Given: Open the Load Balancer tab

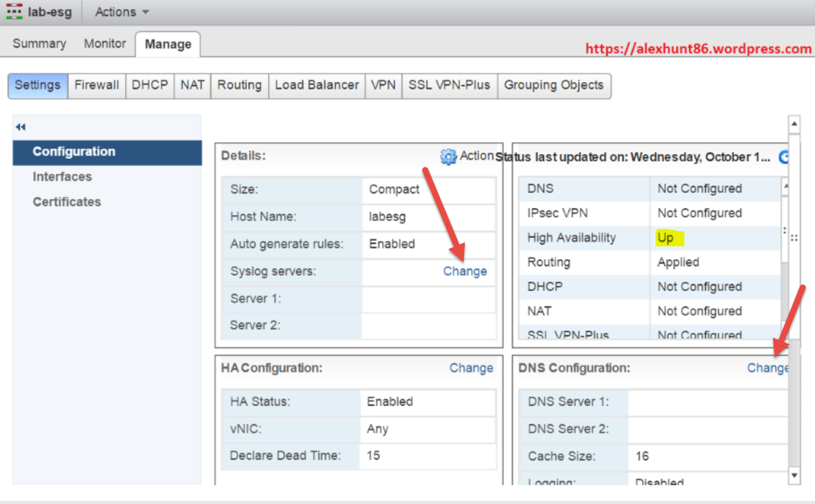Looking at the screenshot, I should coord(316,85).
